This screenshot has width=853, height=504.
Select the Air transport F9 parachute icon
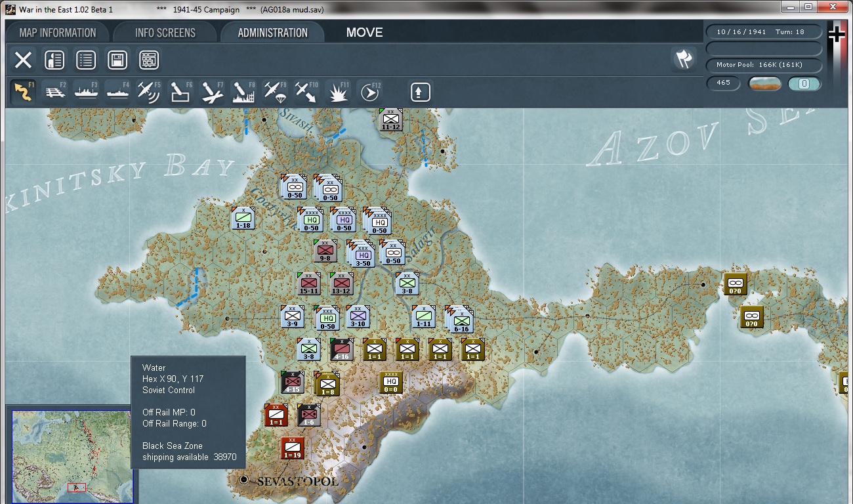click(x=276, y=92)
